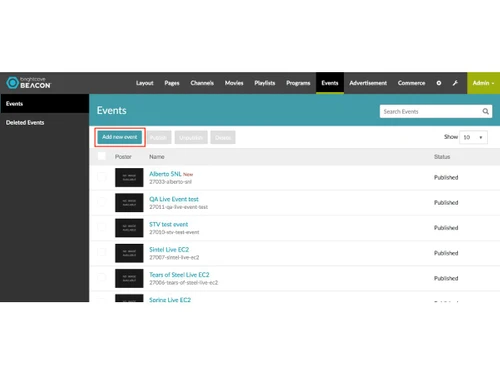Screen dimensions: 500x375
Task: Open the Alberto SNL event link
Action: [165, 174]
